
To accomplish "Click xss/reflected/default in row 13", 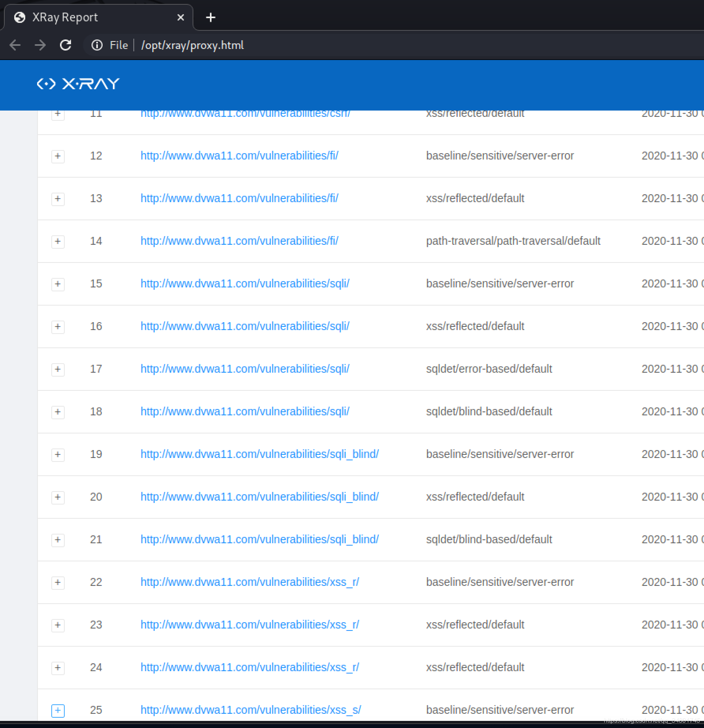I will [475, 198].
